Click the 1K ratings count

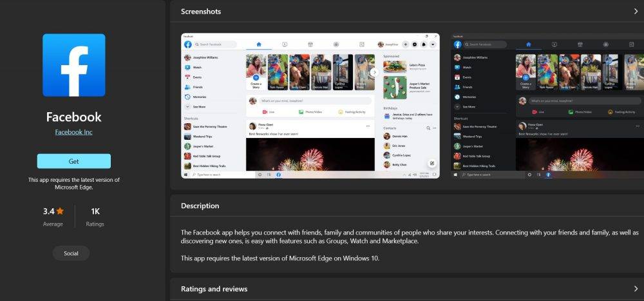pyautogui.click(x=95, y=211)
